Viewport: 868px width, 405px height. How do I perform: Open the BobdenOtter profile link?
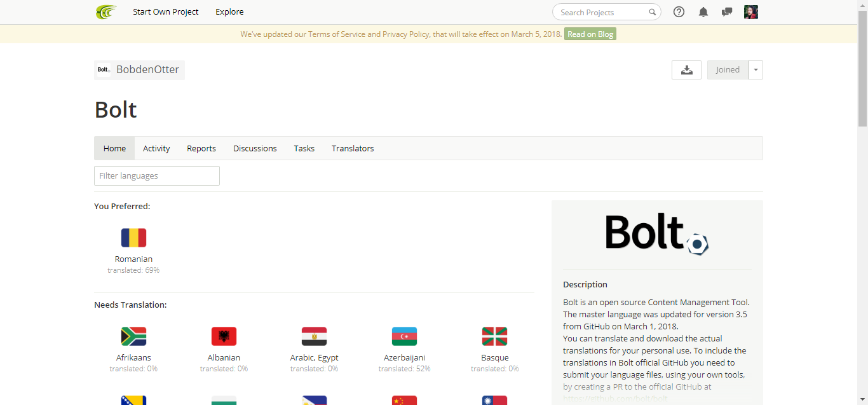click(147, 70)
